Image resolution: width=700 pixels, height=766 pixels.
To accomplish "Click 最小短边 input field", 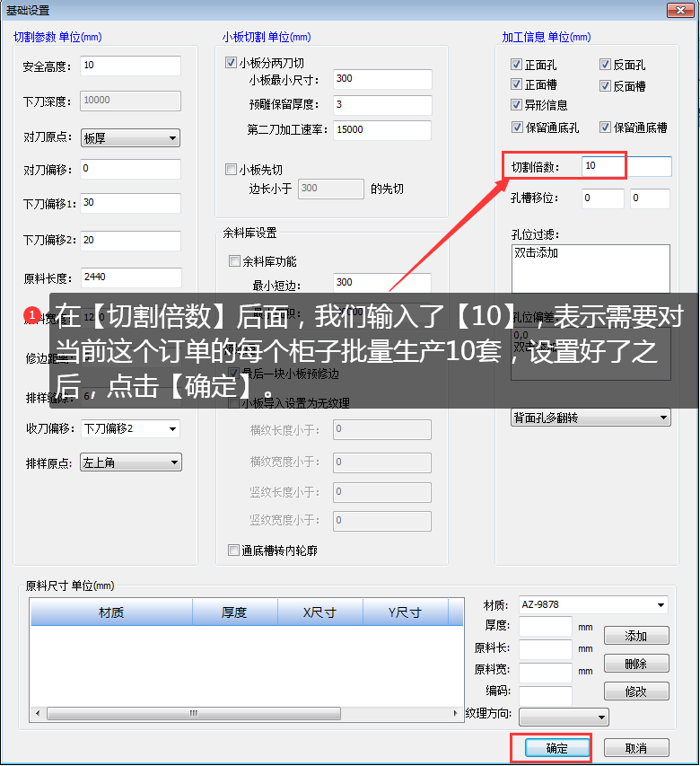I will click(x=382, y=283).
